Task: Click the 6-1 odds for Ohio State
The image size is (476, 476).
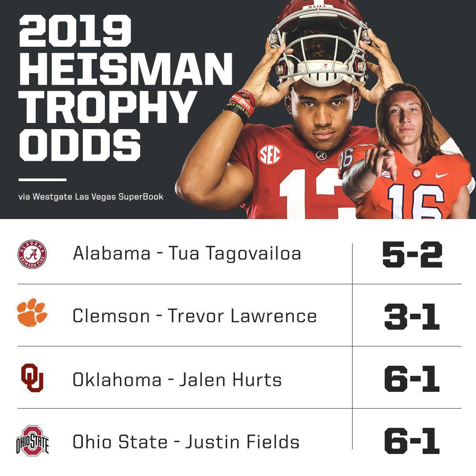Action: coord(412,441)
